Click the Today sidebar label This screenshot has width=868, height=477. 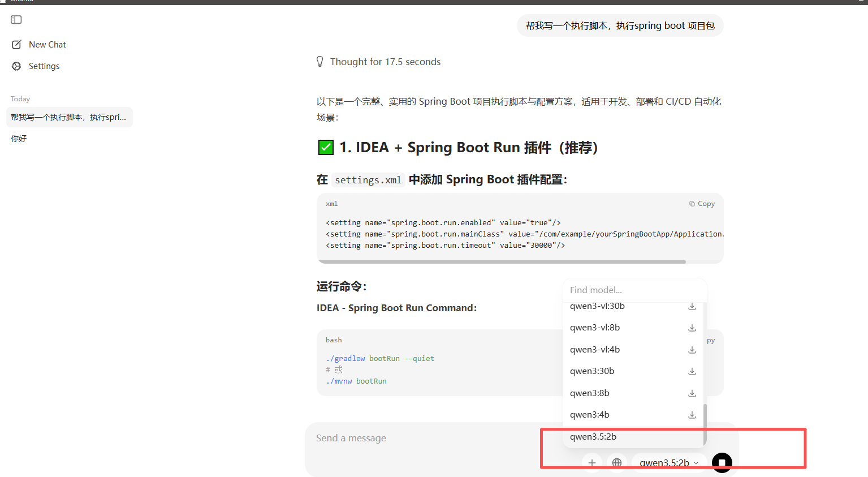coord(20,99)
